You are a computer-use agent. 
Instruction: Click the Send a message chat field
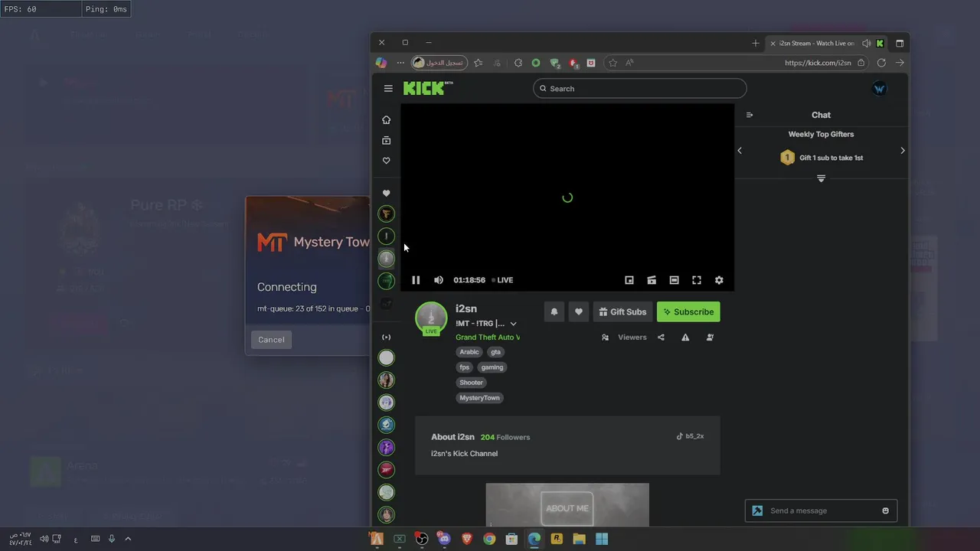821,510
